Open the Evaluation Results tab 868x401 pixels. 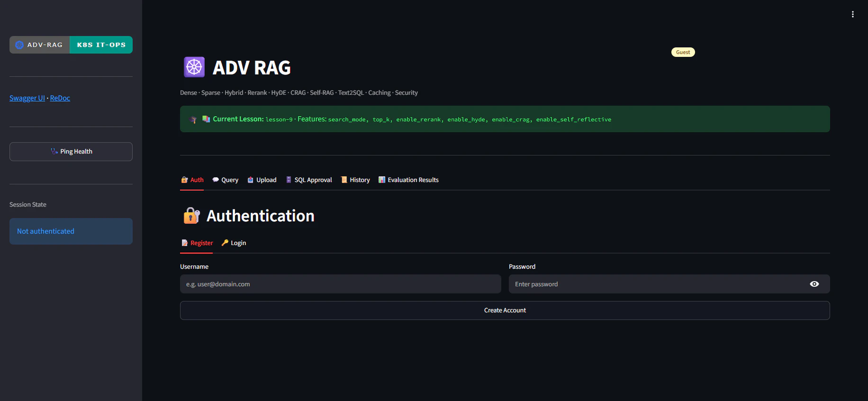click(x=408, y=180)
